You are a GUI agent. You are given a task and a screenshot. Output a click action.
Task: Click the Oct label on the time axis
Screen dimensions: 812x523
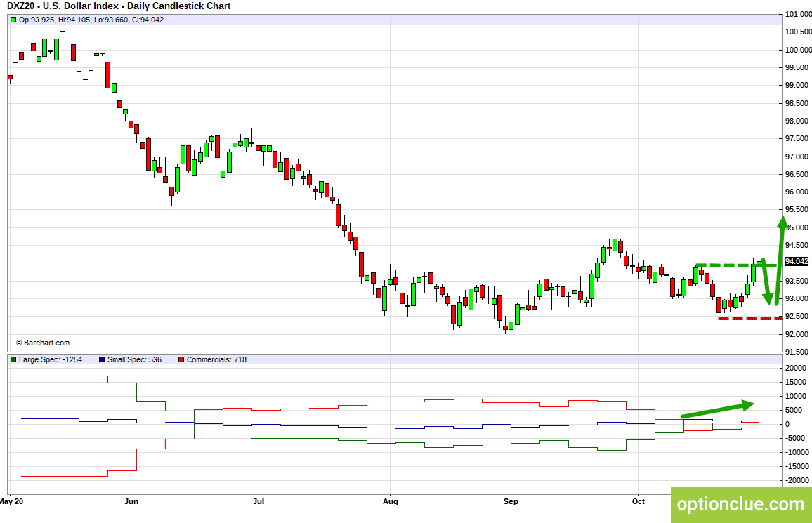tap(638, 501)
